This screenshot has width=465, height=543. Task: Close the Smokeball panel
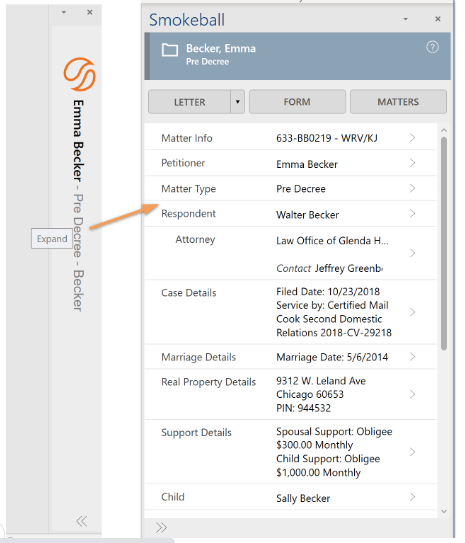point(438,19)
